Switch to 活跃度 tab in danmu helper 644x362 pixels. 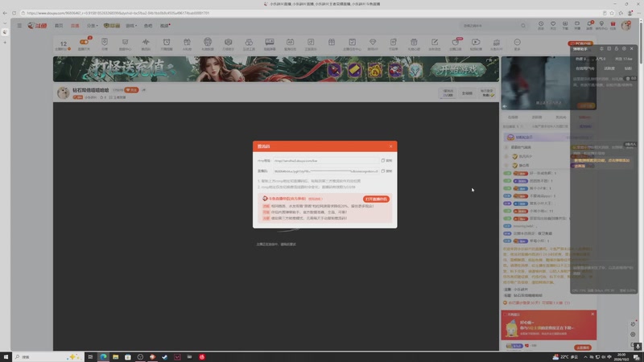pos(609,68)
